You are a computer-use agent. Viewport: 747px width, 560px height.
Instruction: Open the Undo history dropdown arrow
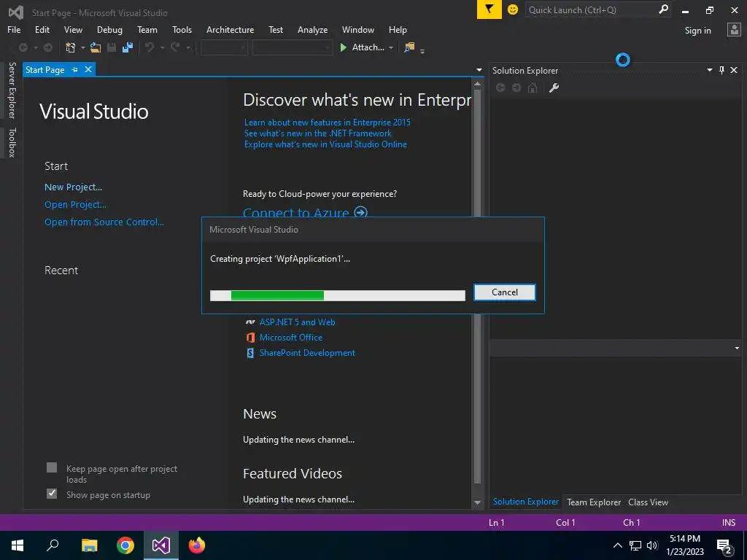[162, 47]
